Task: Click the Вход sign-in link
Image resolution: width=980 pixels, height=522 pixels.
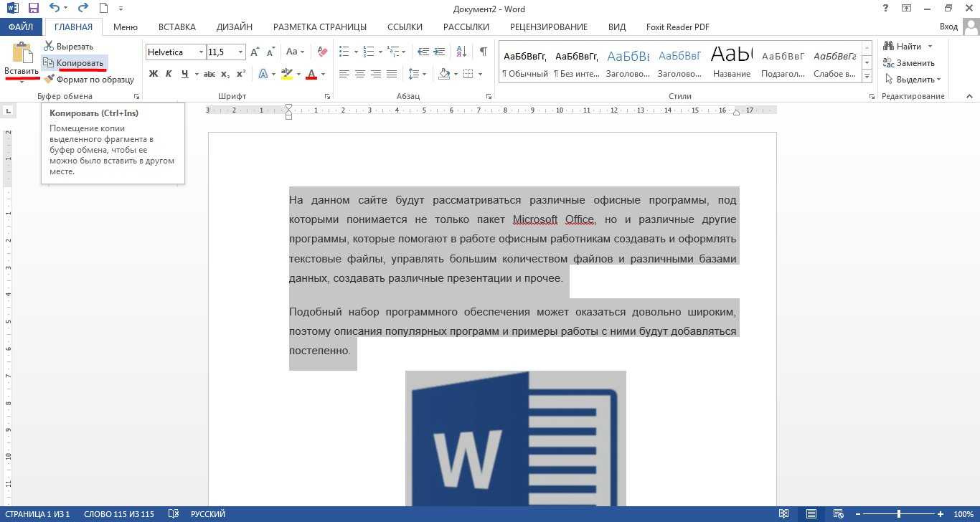Action: pyautogui.click(x=948, y=27)
